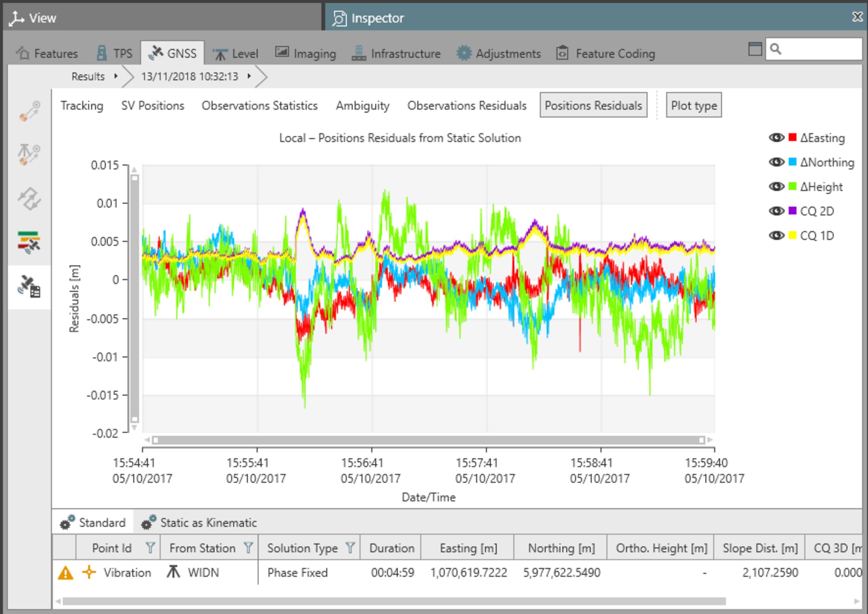Open the third sidebar icon with loop arrows

(29, 199)
